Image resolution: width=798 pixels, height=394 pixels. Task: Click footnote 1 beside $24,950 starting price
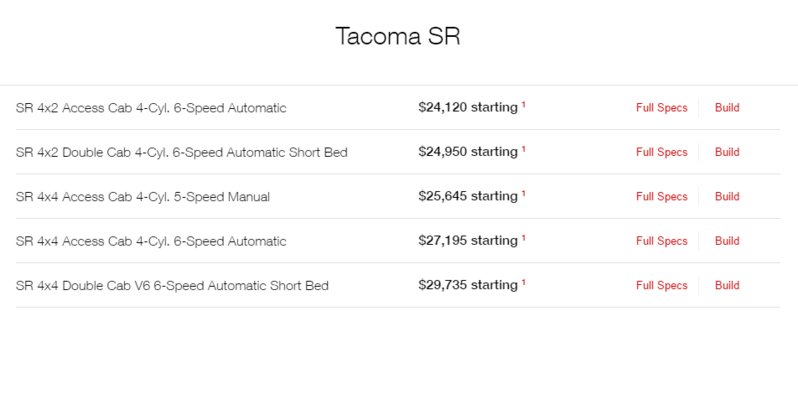[523, 149]
